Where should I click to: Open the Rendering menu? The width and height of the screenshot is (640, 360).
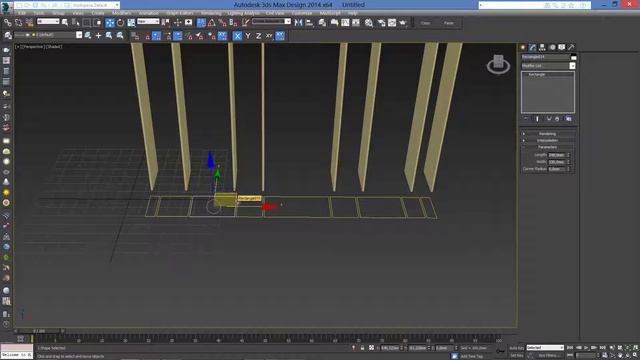211,13
